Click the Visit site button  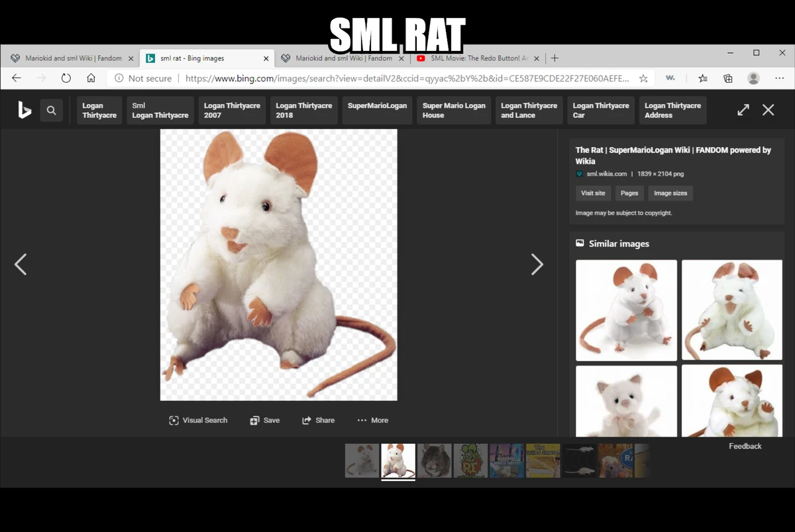point(592,193)
